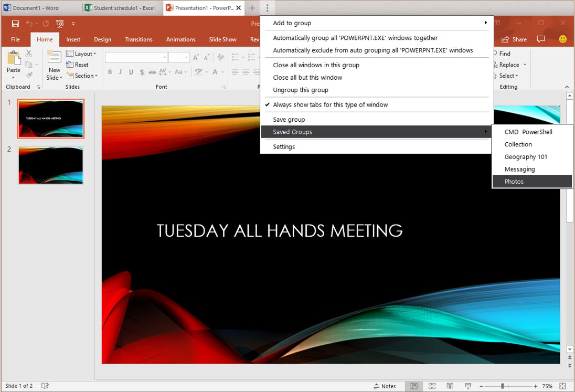Start slideshow from beginning icon
Screen dimensions: 575x392
(x=60, y=24)
